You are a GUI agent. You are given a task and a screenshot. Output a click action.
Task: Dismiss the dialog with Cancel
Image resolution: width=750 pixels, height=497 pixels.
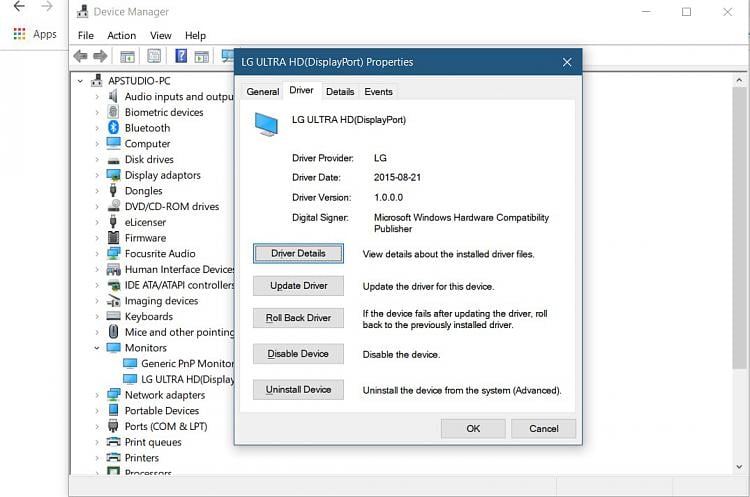coord(543,428)
